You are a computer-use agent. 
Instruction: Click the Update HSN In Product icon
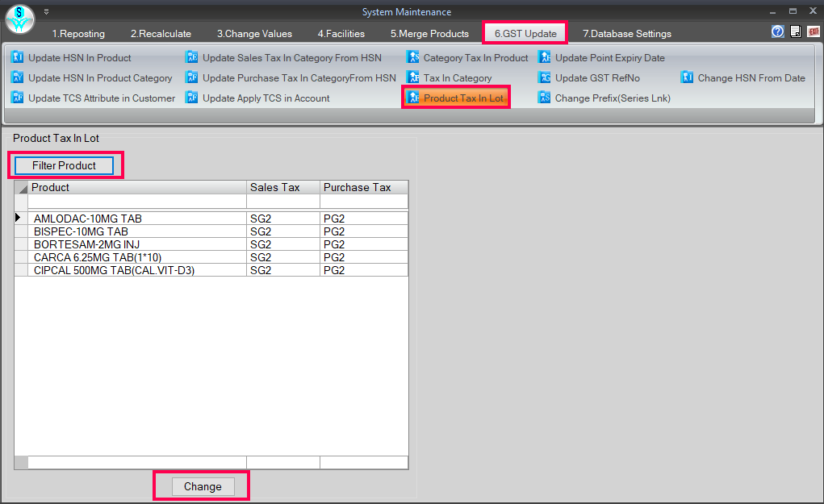click(x=17, y=57)
